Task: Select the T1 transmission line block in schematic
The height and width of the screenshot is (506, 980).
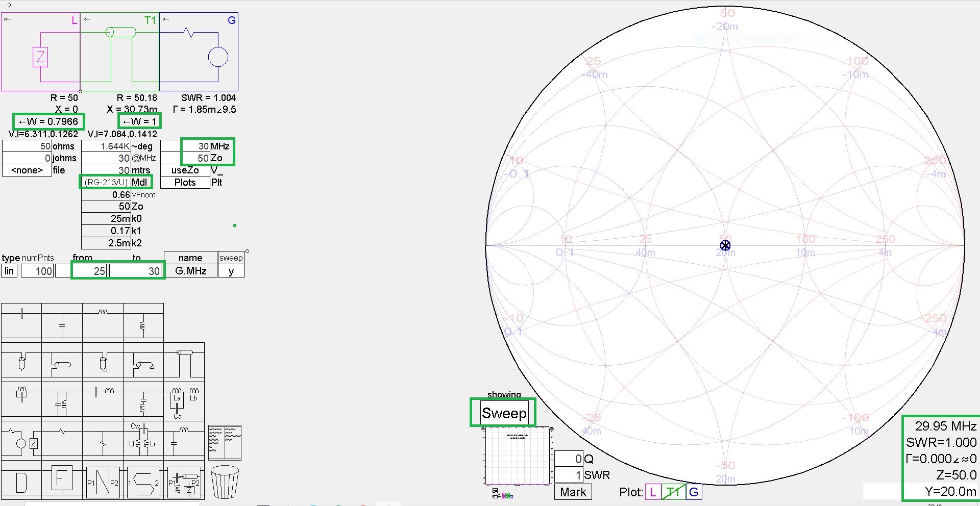Action: coord(120,52)
